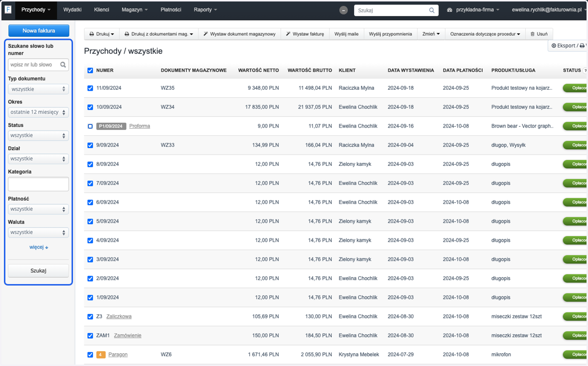Click the Nowa faktura button

pyautogui.click(x=39, y=30)
